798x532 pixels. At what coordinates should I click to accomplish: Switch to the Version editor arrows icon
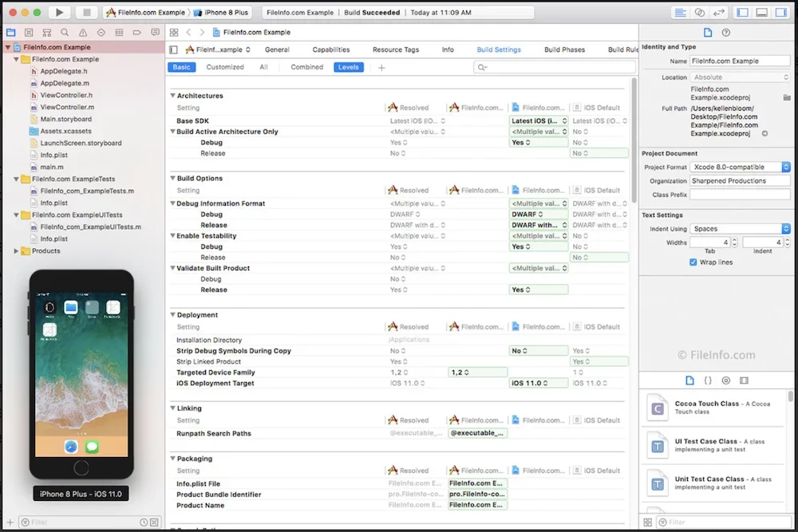pyautogui.click(x=718, y=13)
